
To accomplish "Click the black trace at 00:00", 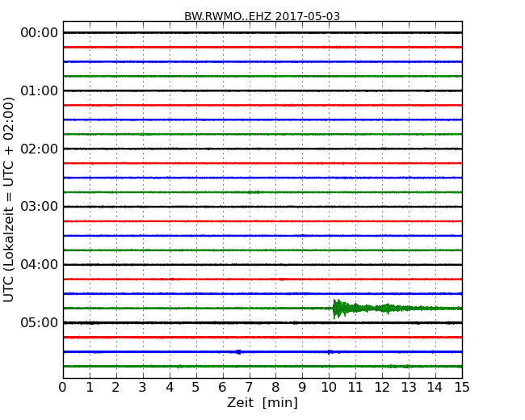I will pos(262,32).
